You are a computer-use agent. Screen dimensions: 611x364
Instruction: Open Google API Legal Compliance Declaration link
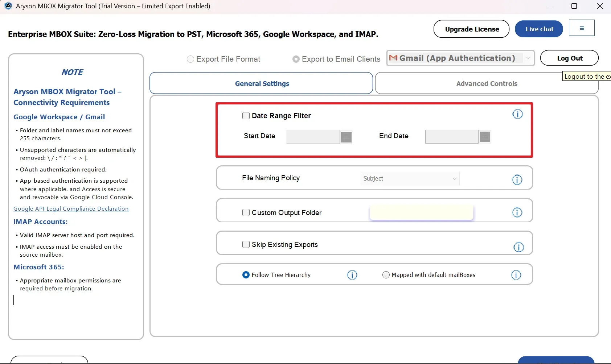[x=71, y=209]
